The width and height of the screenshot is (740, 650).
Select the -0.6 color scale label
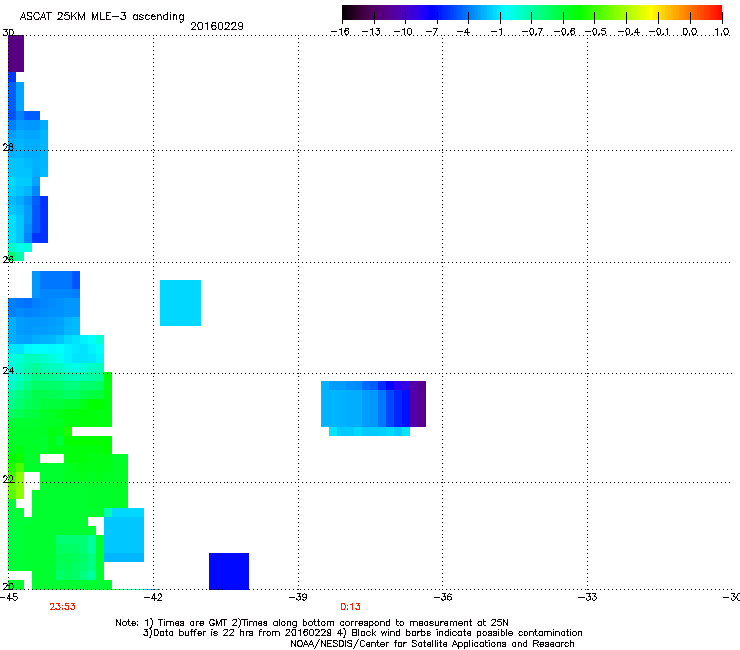pyautogui.click(x=564, y=32)
